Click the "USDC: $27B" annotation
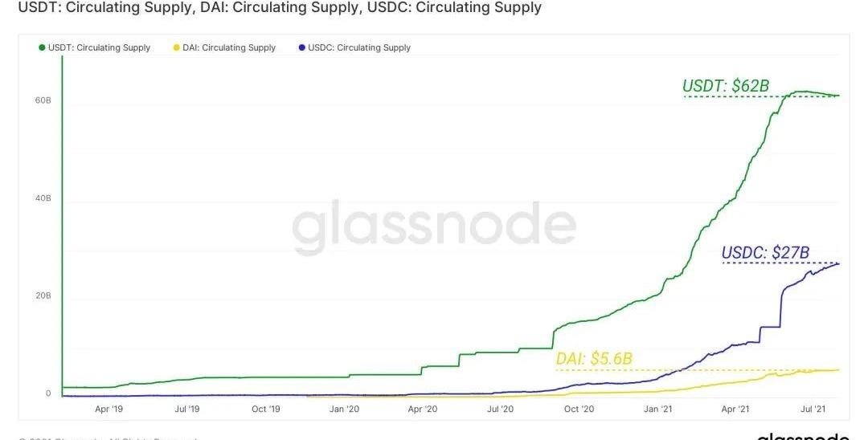Image resolution: width=868 pixels, height=440 pixels. point(765,253)
